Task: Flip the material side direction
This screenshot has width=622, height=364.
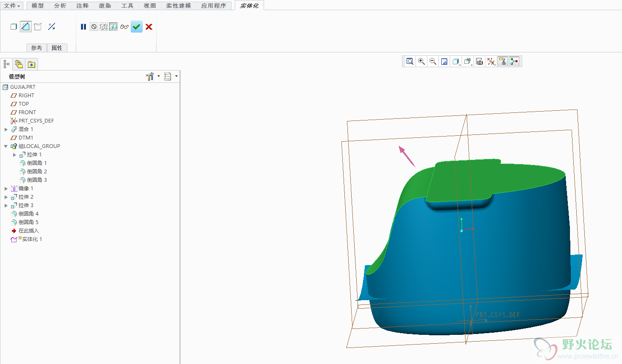Action: [x=52, y=27]
